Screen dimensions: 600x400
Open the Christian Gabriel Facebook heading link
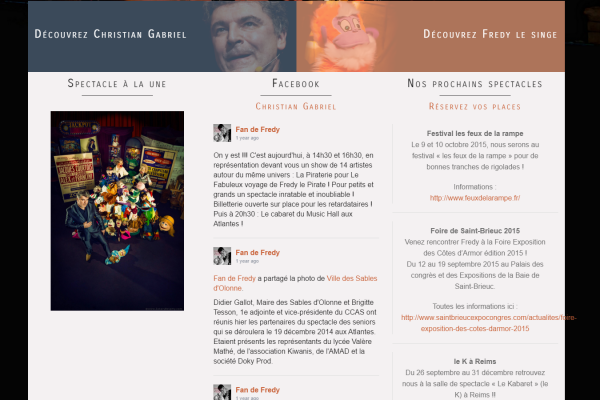[x=296, y=106]
